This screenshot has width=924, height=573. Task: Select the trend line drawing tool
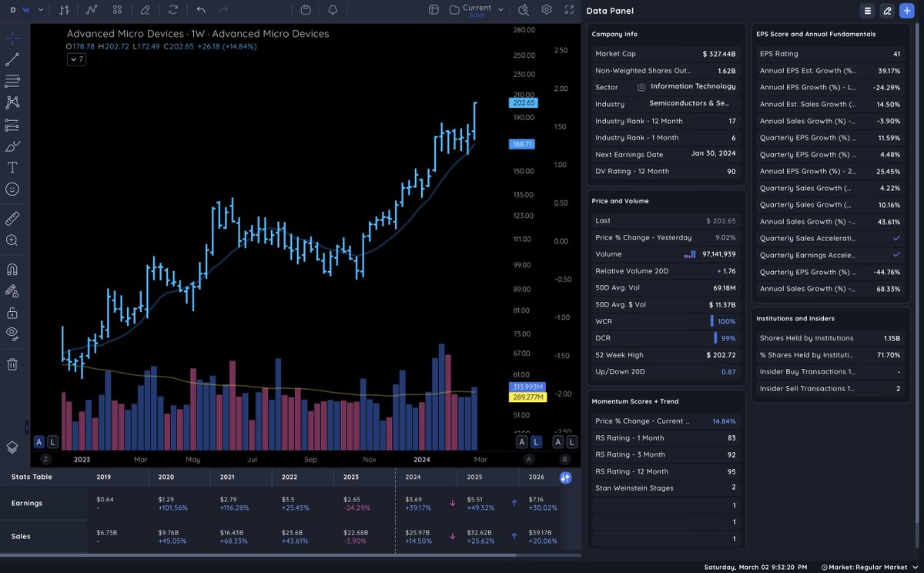pyautogui.click(x=12, y=59)
